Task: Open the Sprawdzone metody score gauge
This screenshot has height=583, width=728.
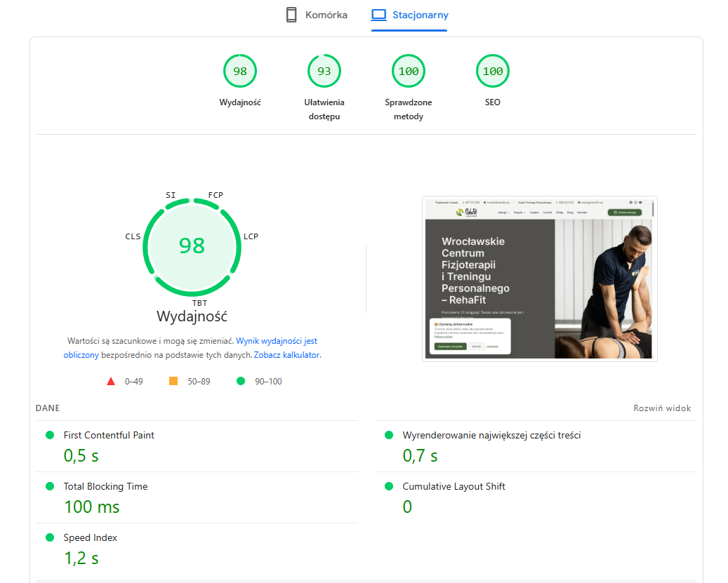Action: coord(409,71)
